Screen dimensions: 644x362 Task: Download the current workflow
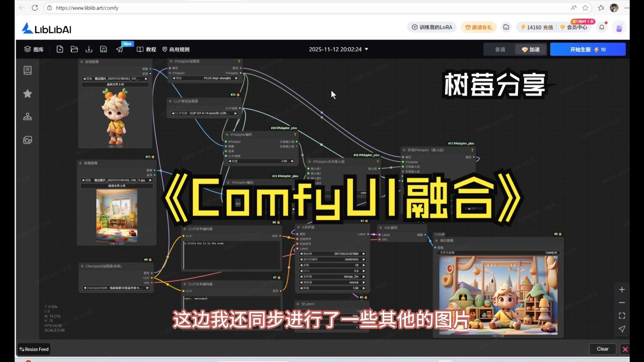tap(89, 49)
